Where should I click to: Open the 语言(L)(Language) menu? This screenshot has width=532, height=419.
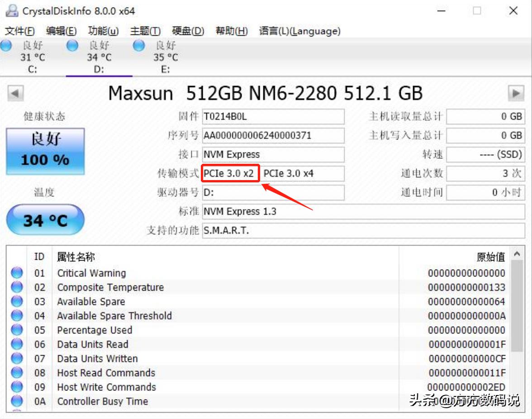click(299, 31)
